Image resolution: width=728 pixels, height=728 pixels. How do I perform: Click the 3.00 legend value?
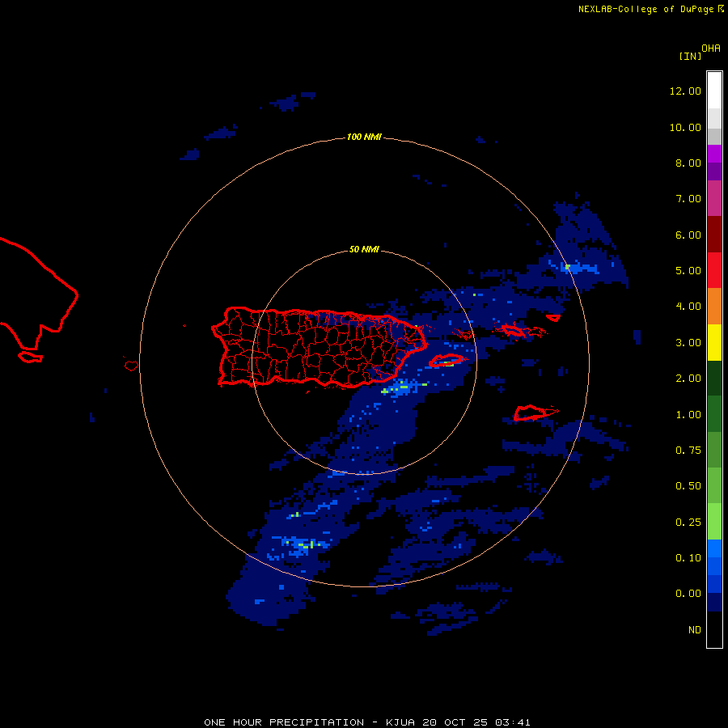(688, 343)
